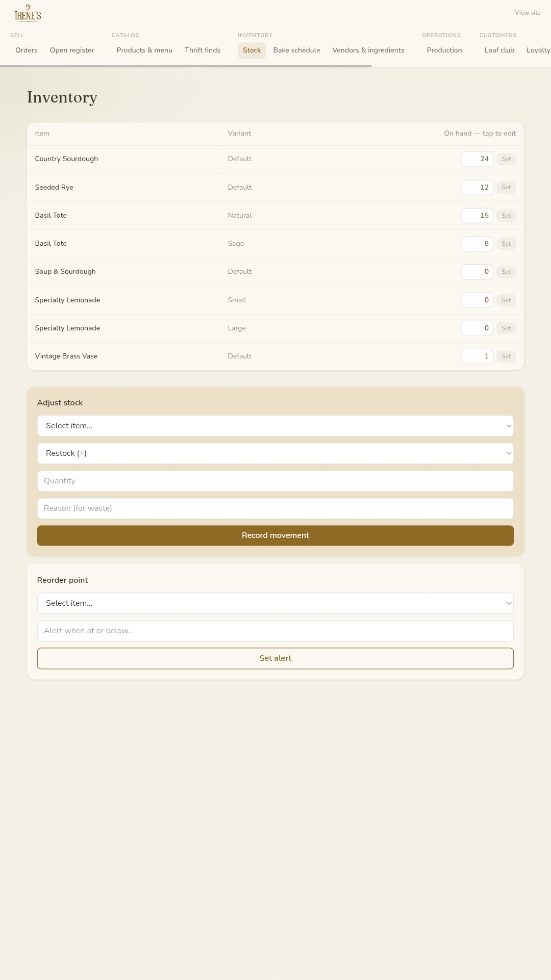Click the Item column header
Viewport: 551px width, 980px height.
(42, 134)
